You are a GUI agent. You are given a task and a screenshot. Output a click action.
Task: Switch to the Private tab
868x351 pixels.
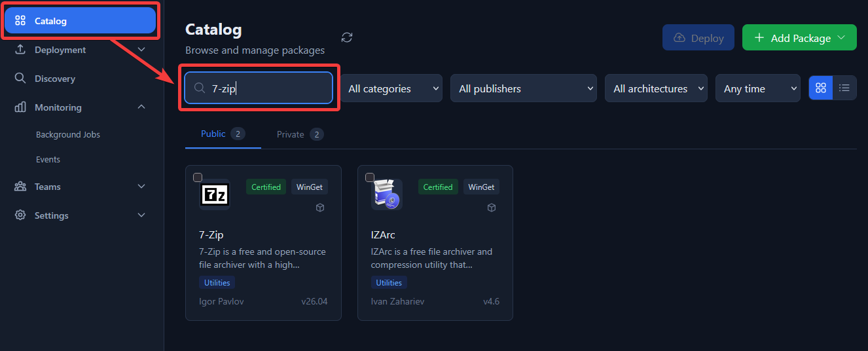300,134
